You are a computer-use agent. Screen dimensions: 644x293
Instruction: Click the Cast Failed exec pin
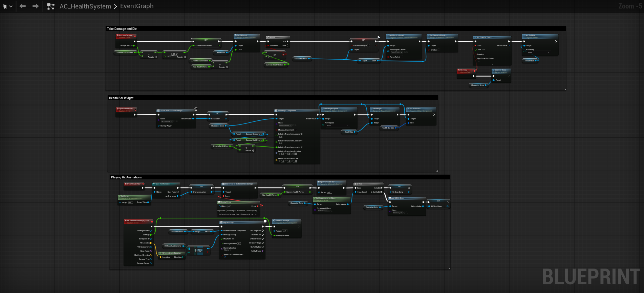pos(178,192)
